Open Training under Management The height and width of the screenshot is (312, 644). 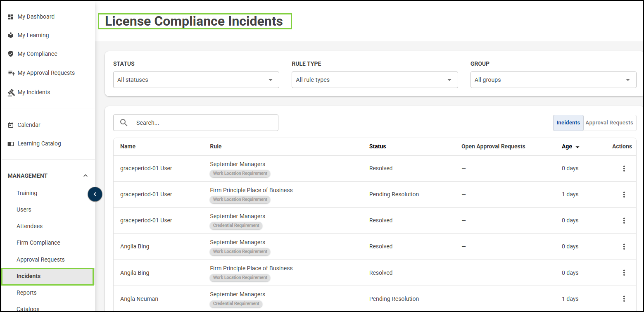click(x=27, y=193)
